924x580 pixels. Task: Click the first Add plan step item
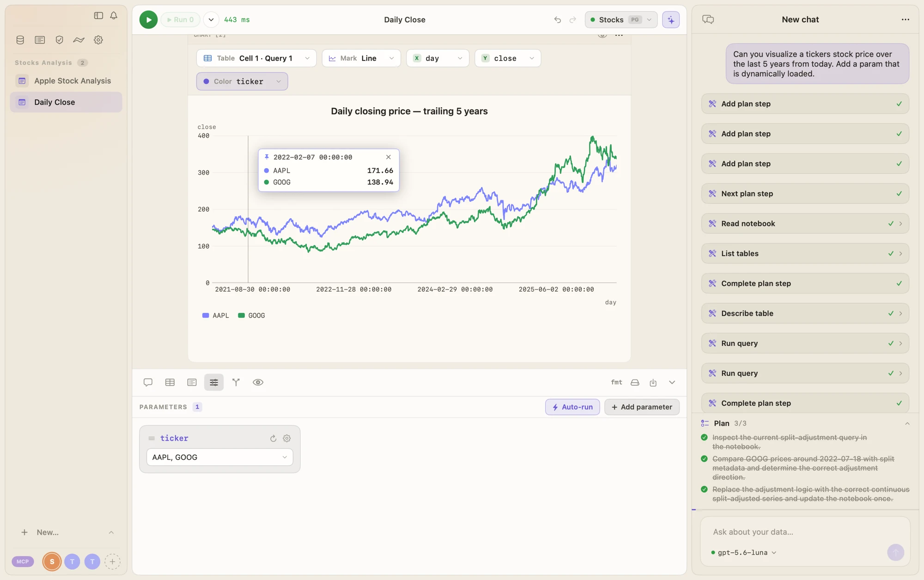tap(805, 104)
